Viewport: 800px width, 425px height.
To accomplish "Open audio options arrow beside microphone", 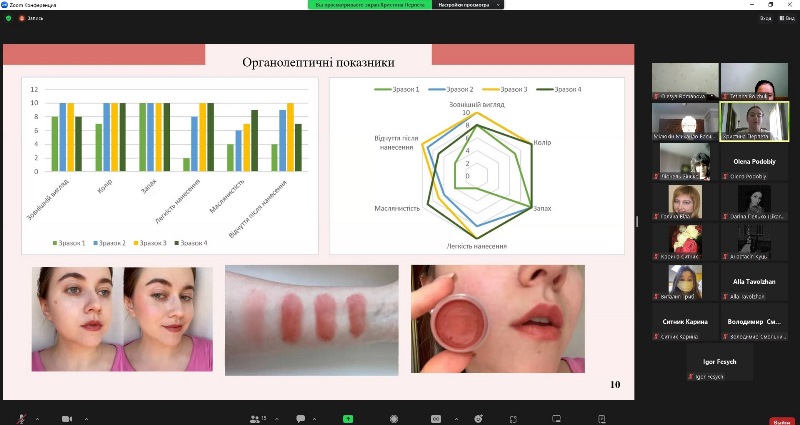I will (x=37, y=419).
